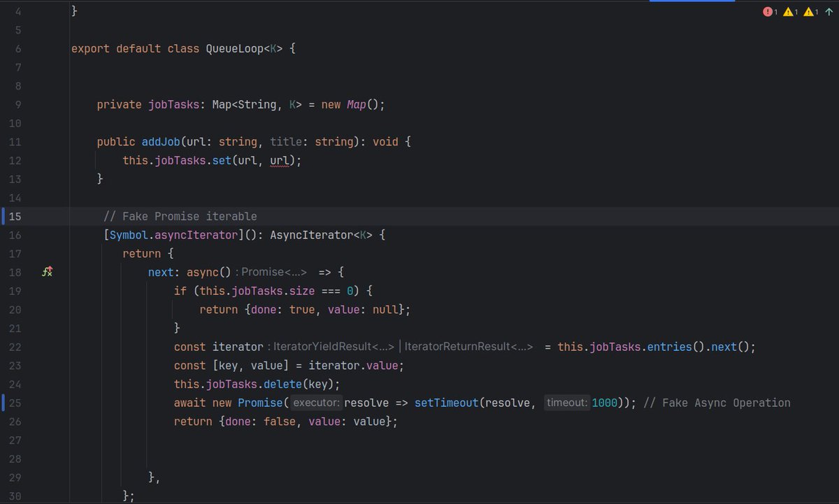Viewport: 839px width, 504px height.
Task: Click line number 22 in the gutter
Action: (x=15, y=347)
